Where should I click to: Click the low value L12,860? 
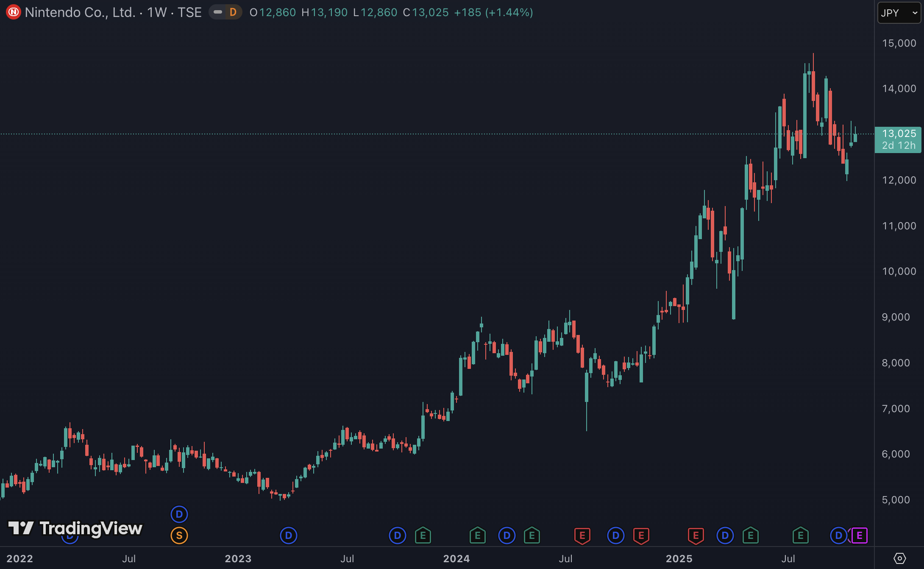point(375,12)
